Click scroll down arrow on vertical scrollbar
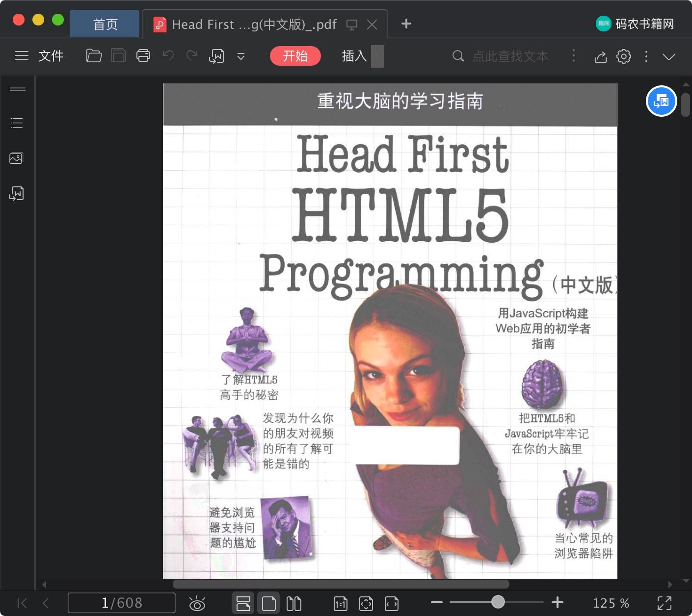This screenshot has height=616, width=692. (686, 581)
